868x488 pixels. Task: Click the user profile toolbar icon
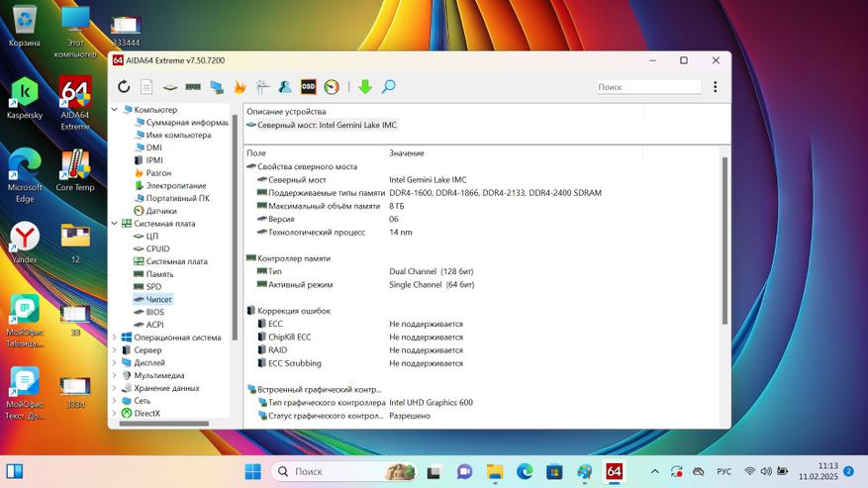[285, 87]
